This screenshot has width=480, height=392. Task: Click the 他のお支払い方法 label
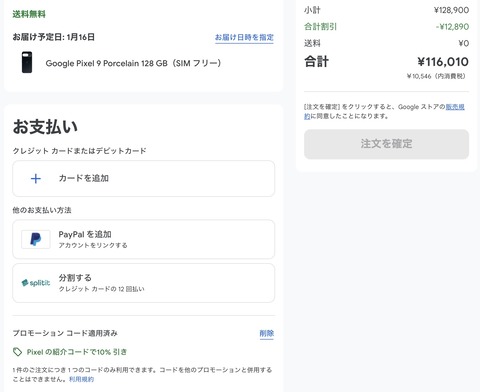pyautogui.click(x=42, y=210)
